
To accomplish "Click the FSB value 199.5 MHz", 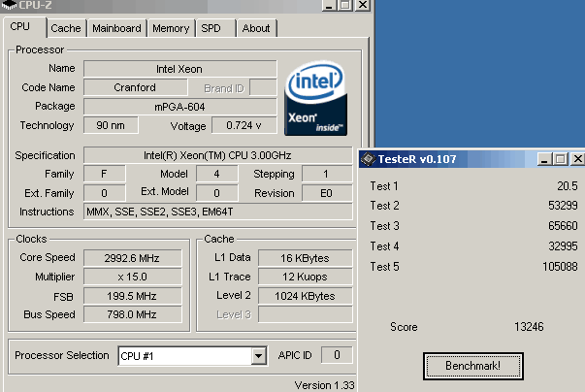I will 133,296.
